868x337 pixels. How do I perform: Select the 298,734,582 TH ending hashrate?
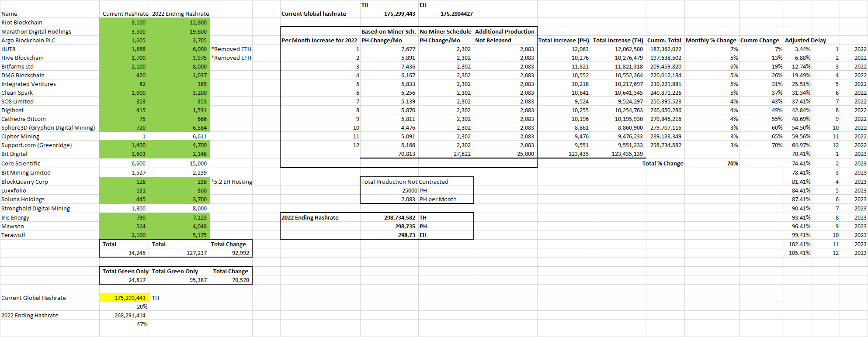pyautogui.click(x=399, y=217)
